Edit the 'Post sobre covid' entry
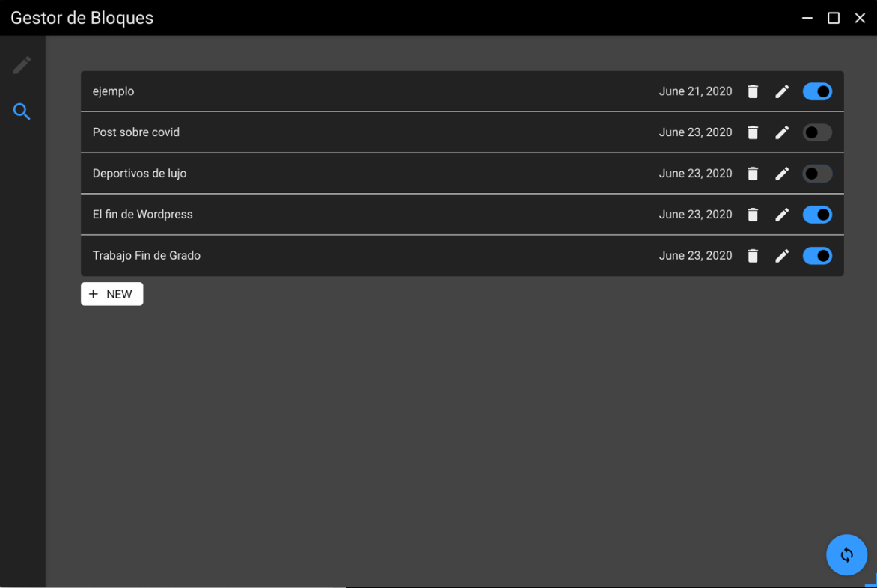Viewport: 877px width, 588px height. [782, 132]
